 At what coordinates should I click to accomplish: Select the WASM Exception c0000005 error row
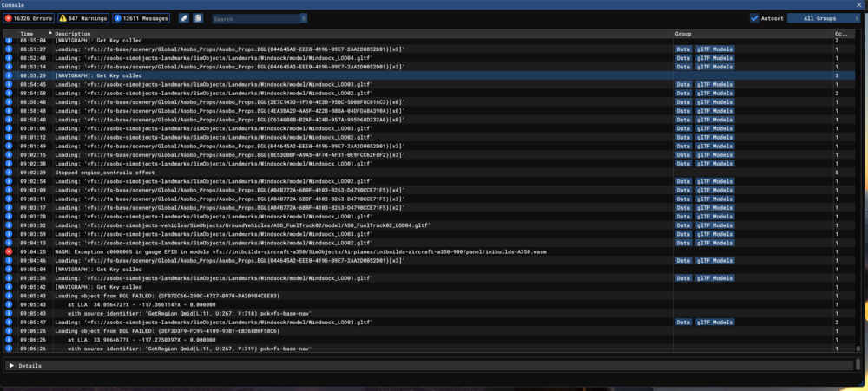[429, 251]
